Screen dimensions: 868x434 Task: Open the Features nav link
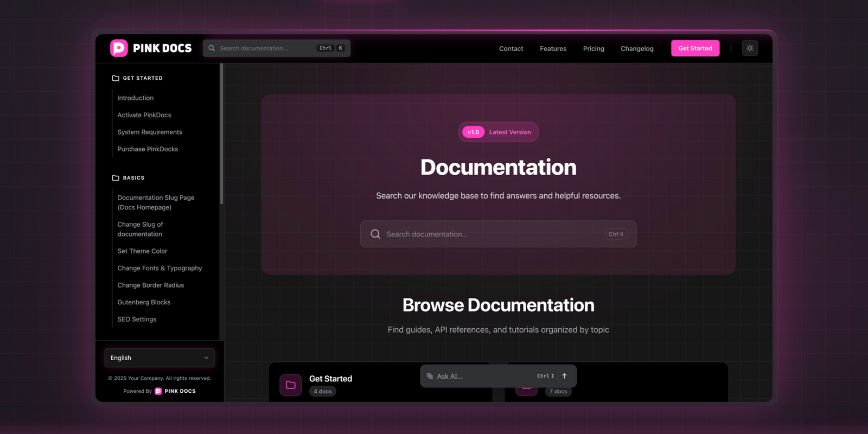coord(553,49)
